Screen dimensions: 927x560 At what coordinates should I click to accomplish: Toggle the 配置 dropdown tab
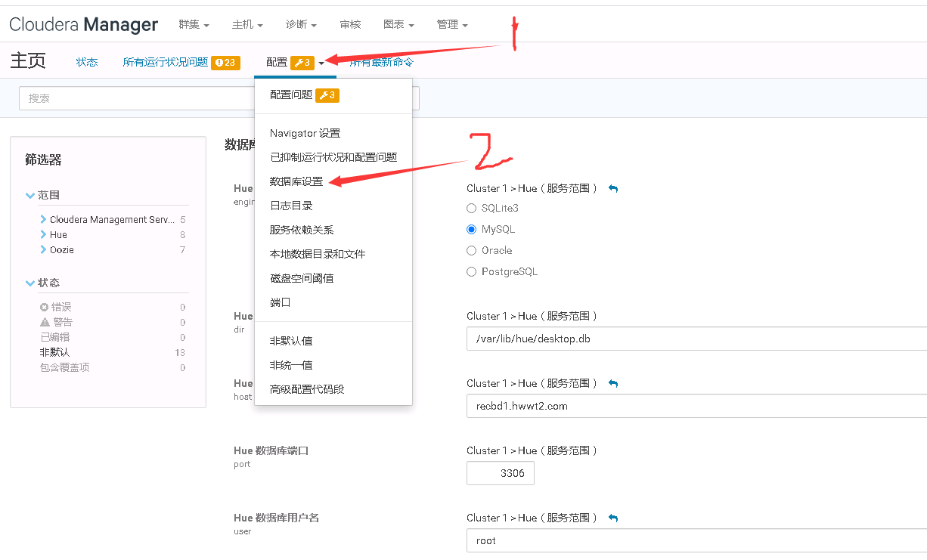pyautogui.click(x=295, y=63)
